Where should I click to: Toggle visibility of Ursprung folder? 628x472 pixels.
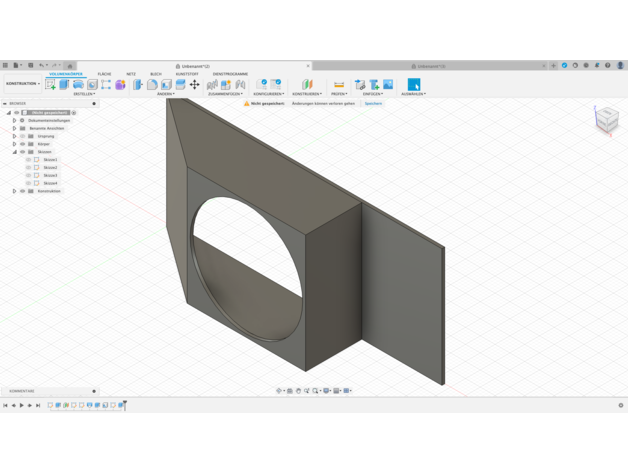(23, 136)
